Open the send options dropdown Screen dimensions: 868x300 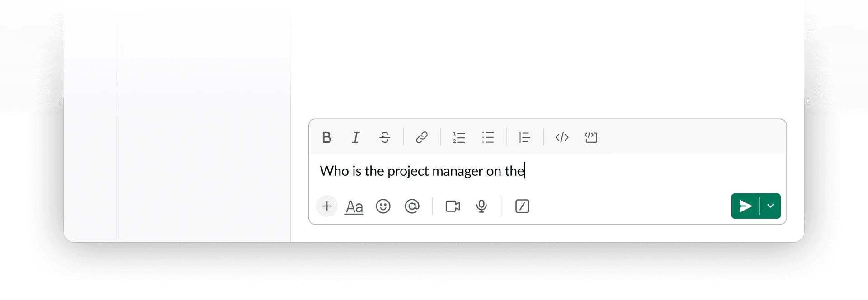coord(771,206)
